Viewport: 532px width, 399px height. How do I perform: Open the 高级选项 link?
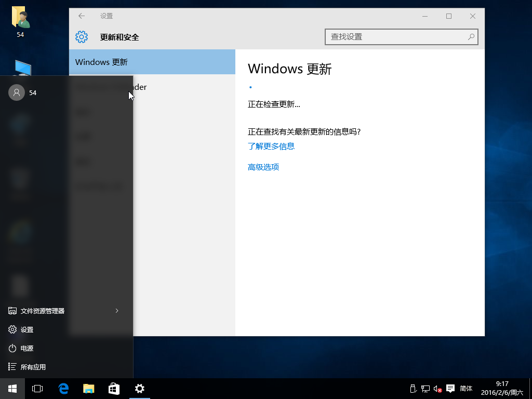263,167
